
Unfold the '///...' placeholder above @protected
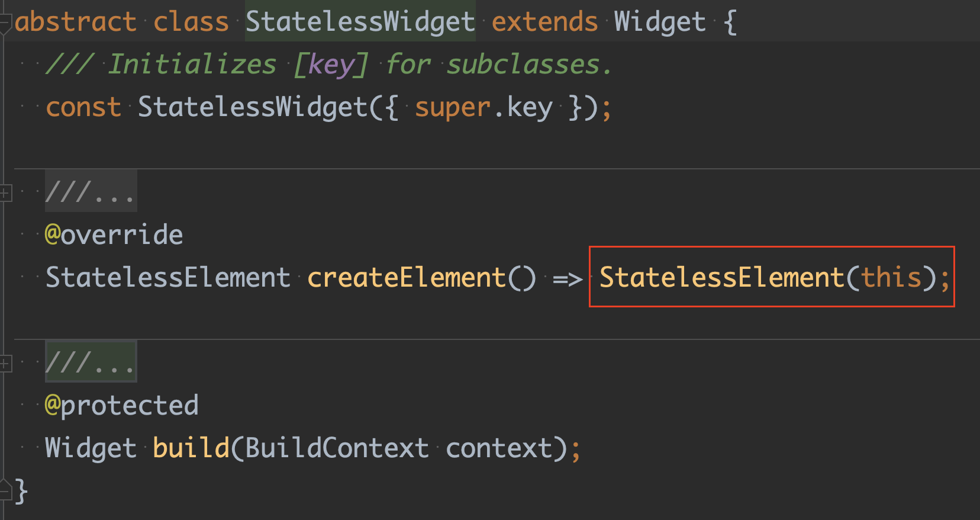click(91, 362)
